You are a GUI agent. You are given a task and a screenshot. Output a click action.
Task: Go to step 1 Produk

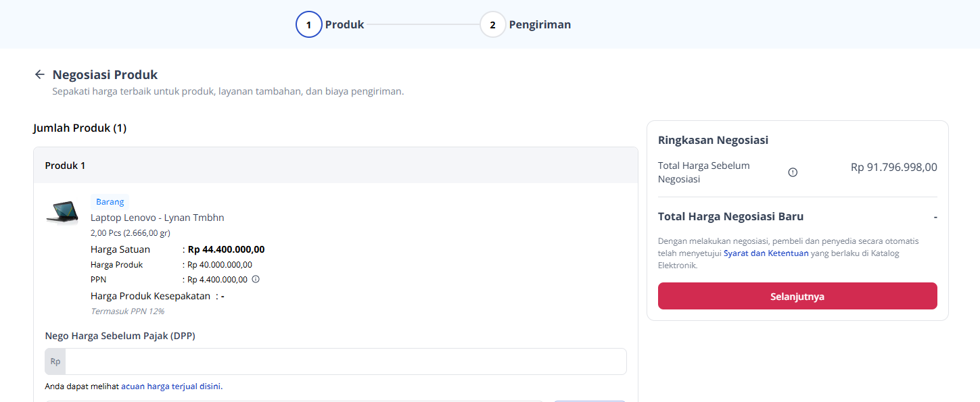[330, 24]
